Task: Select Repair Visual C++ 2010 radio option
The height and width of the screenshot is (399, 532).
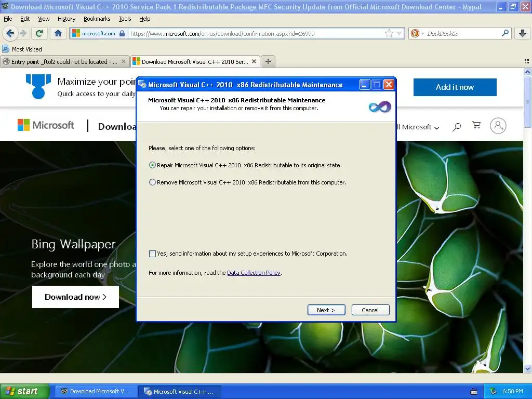Action: coord(152,165)
